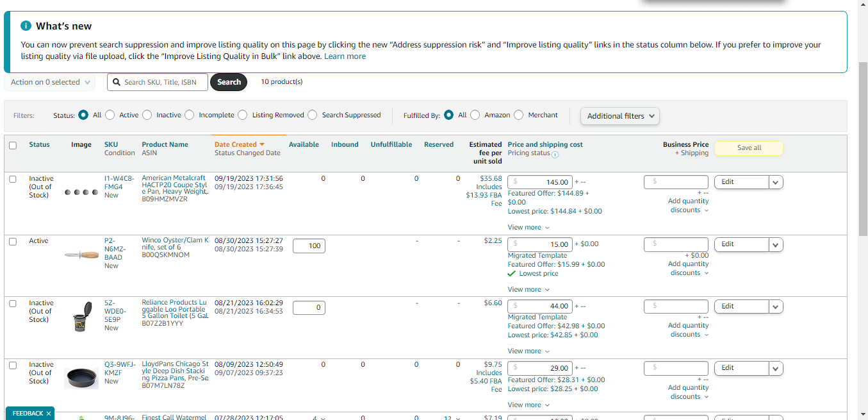Select the Active status filter
This screenshot has width=868, height=420.
[x=110, y=115]
